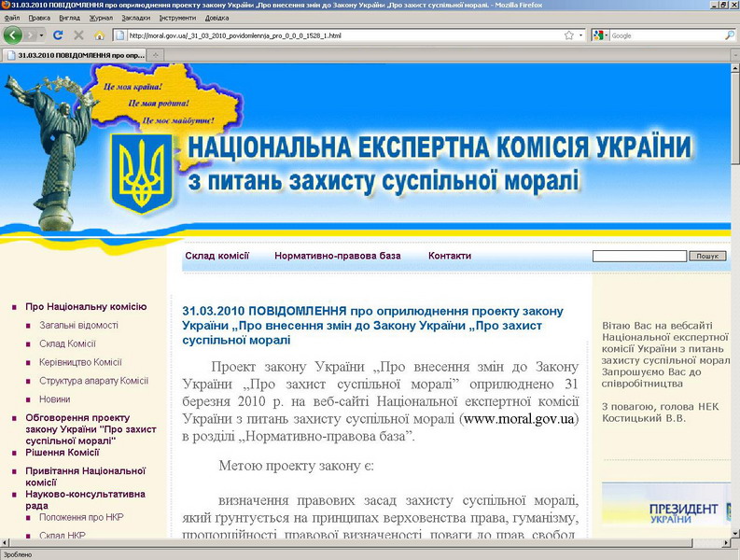This screenshot has height=560, width=740.
Task: Bookmark this page with the star icon
Action: (x=569, y=35)
